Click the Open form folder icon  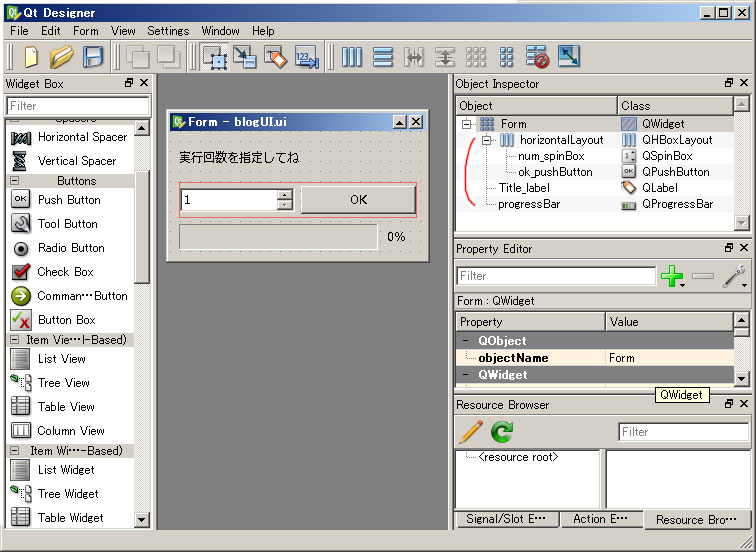[x=62, y=57]
